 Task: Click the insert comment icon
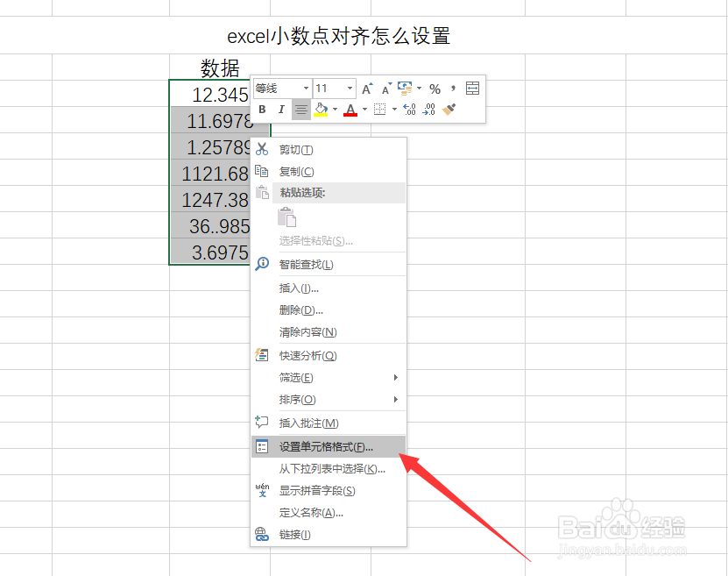(x=262, y=422)
